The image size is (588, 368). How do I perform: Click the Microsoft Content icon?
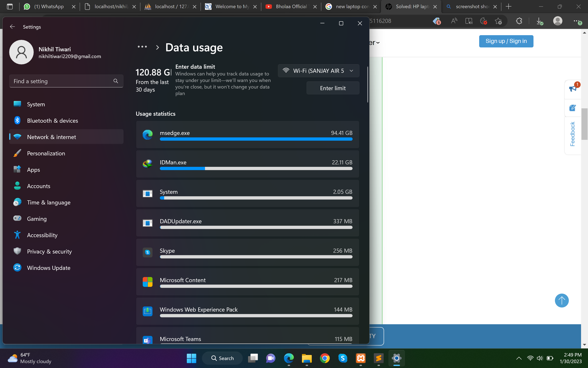pos(147,282)
